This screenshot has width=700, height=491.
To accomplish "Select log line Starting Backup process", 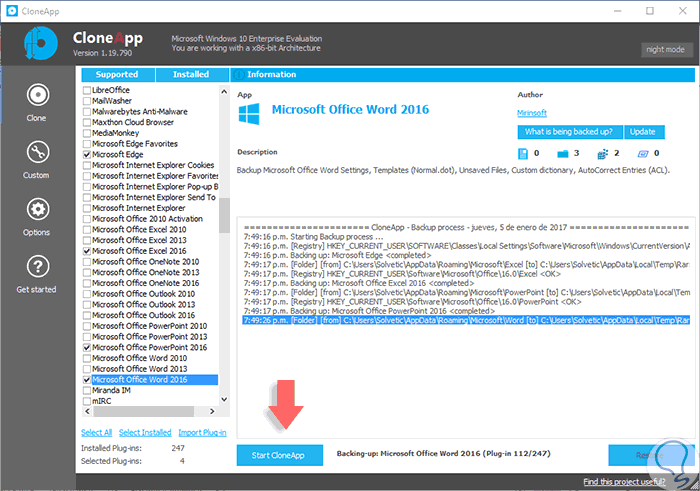I will 313,237.
